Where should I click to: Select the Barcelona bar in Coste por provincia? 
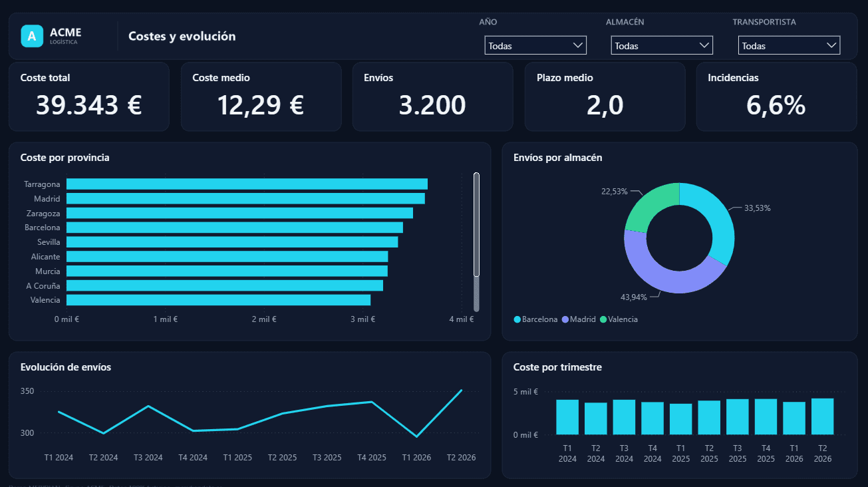pos(235,228)
